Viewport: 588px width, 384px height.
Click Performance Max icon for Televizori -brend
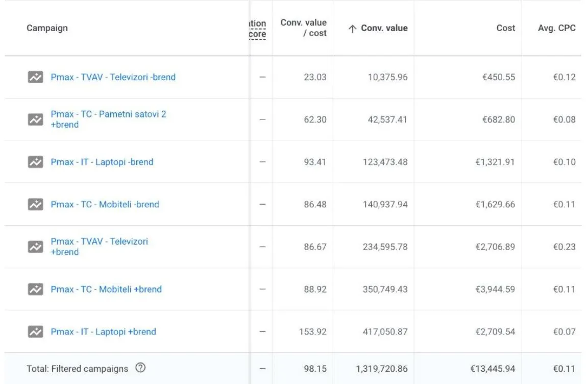click(36, 77)
